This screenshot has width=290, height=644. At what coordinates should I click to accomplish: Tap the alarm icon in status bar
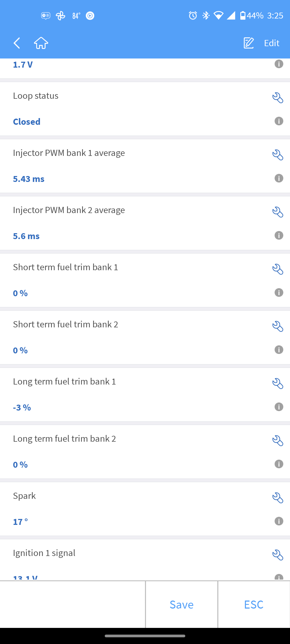(193, 16)
